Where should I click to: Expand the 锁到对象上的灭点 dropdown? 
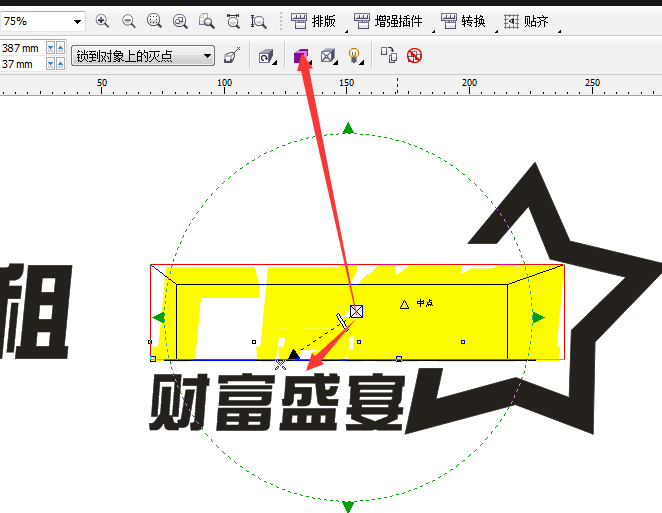207,56
